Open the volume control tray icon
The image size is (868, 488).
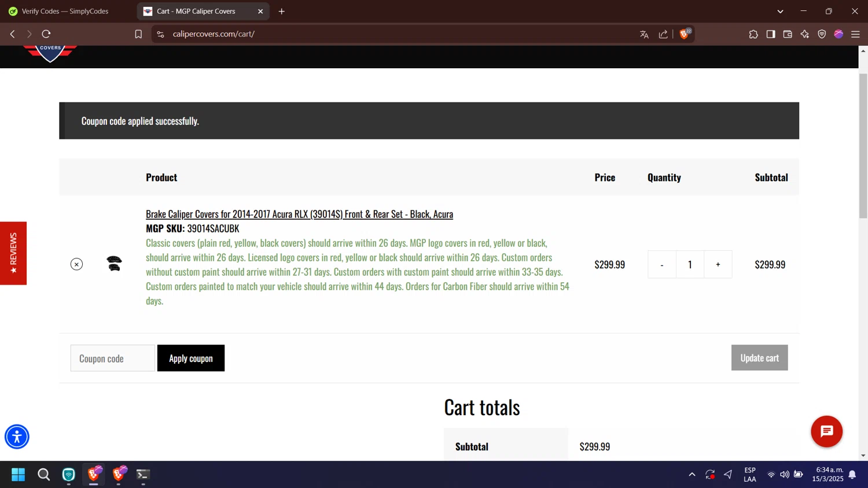[x=785, y=475]
